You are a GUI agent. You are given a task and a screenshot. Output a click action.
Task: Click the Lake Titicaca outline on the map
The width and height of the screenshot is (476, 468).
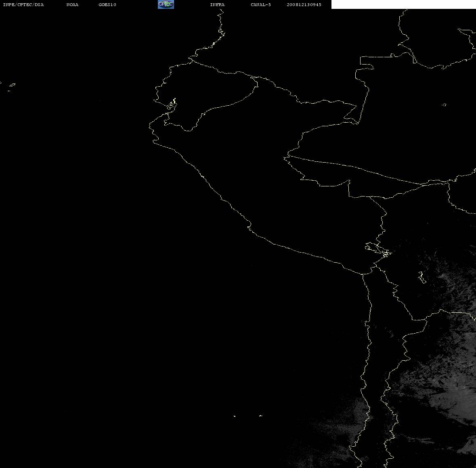[378, 250]
